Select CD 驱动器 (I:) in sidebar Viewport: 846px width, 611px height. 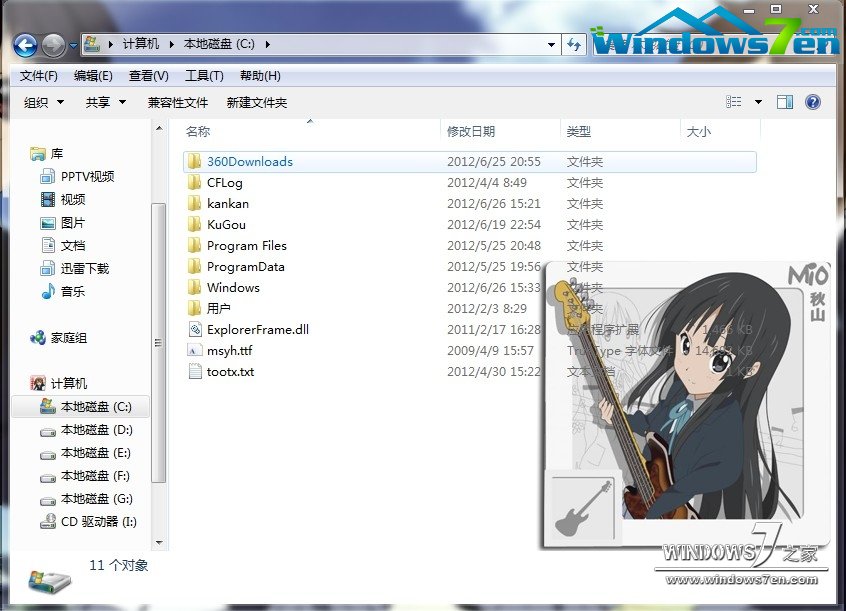tap(99, 522)
